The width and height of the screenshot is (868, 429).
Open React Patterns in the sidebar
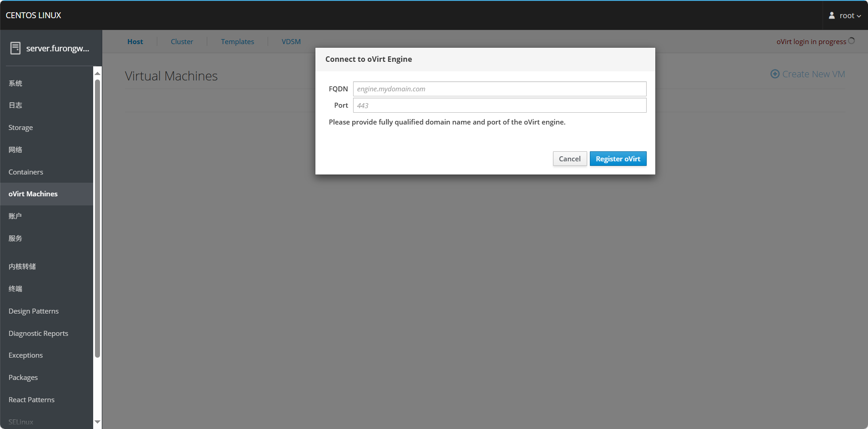[x=46, y=399]
